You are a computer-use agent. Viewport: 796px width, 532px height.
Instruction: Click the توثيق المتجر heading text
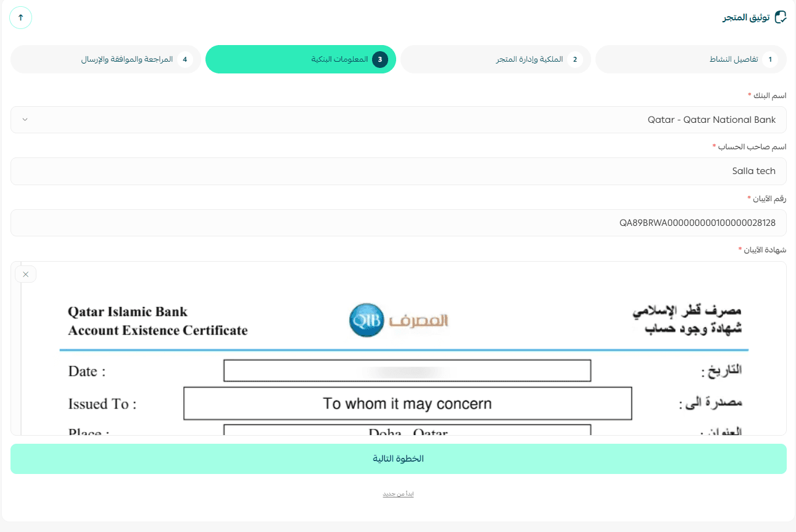(747, 17)
